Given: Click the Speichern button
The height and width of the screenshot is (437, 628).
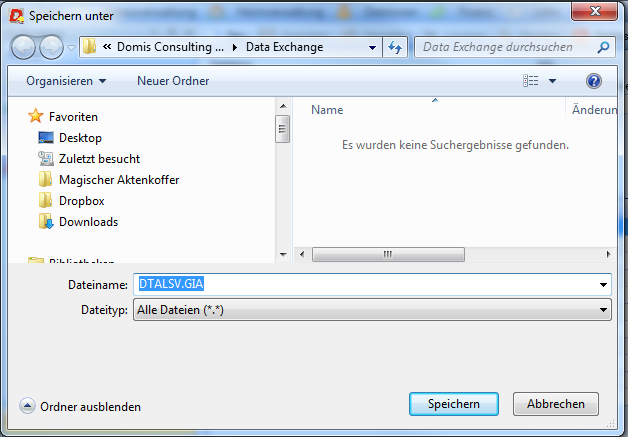Looking at the screenshot, I should tap(454, 404).
